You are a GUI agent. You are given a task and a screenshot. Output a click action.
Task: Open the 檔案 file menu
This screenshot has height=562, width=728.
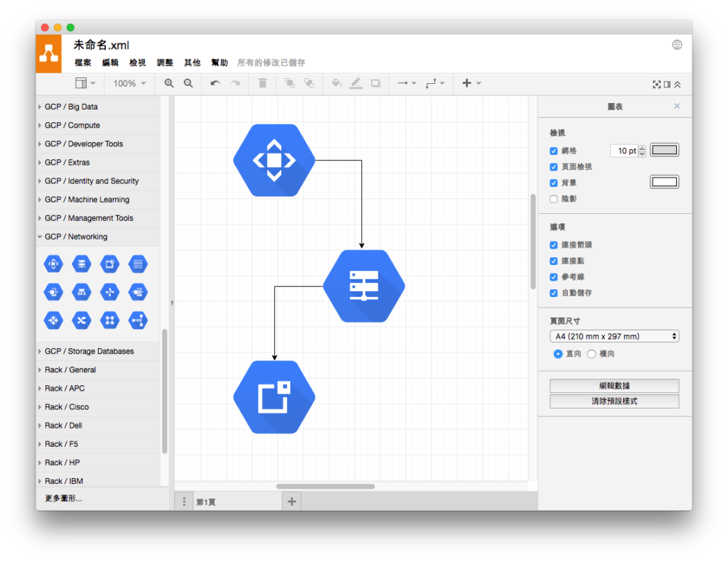(x=82, y=63)
